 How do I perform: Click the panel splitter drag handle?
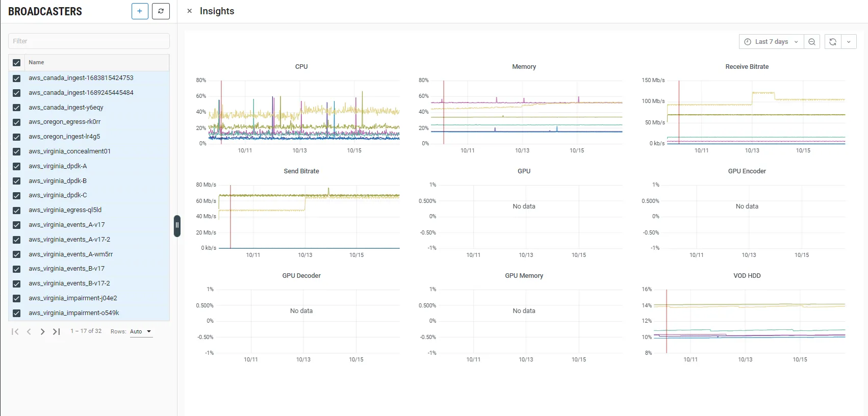click(177, 225)
